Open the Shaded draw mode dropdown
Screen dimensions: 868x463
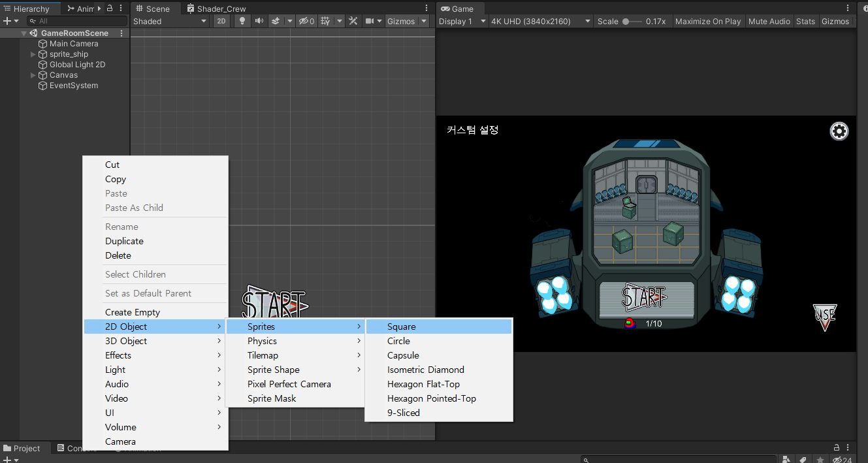(x=170, y=21)
